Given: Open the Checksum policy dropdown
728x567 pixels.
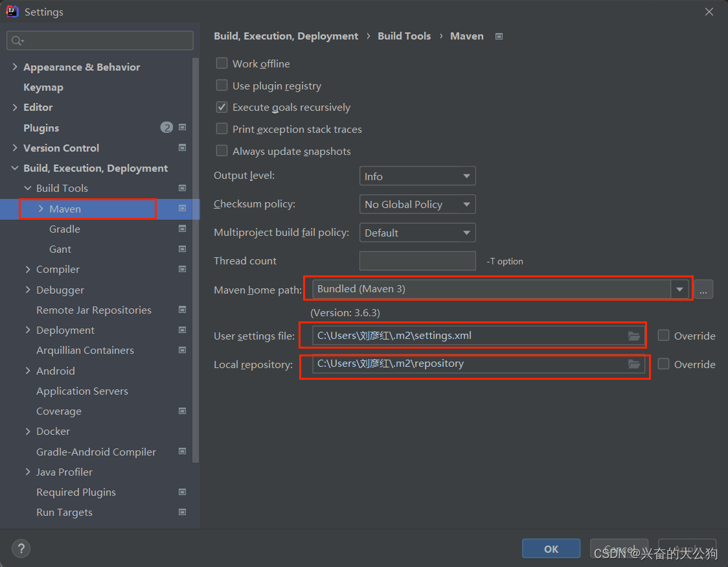Looking at the screenshot, I should pos(417,204).
